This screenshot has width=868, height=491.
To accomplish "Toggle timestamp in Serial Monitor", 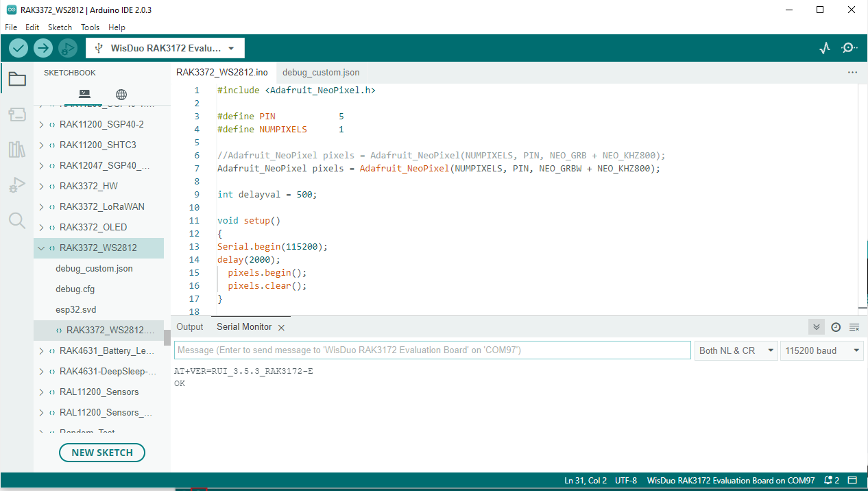I will click(x=835, y=327).
